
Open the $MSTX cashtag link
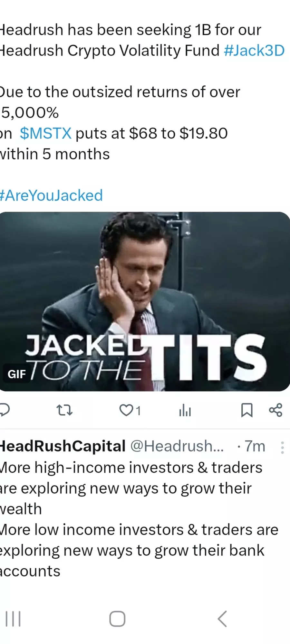click(45, 133)
